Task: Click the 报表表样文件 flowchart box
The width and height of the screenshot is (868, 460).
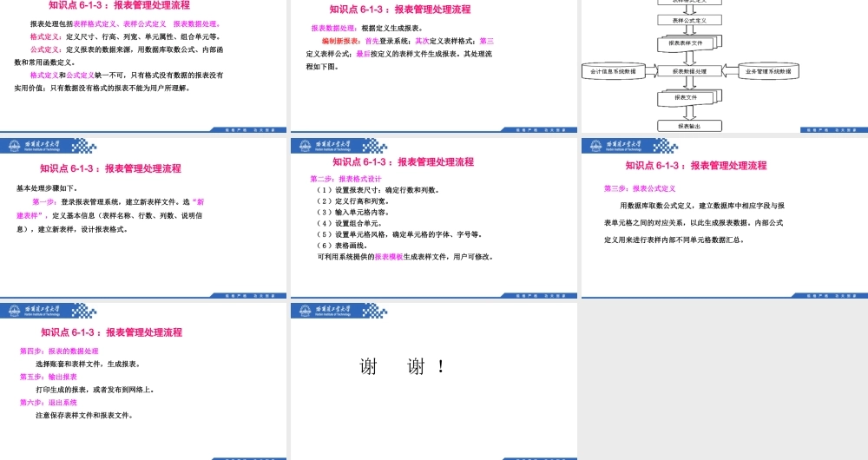Action: [689, 43]
